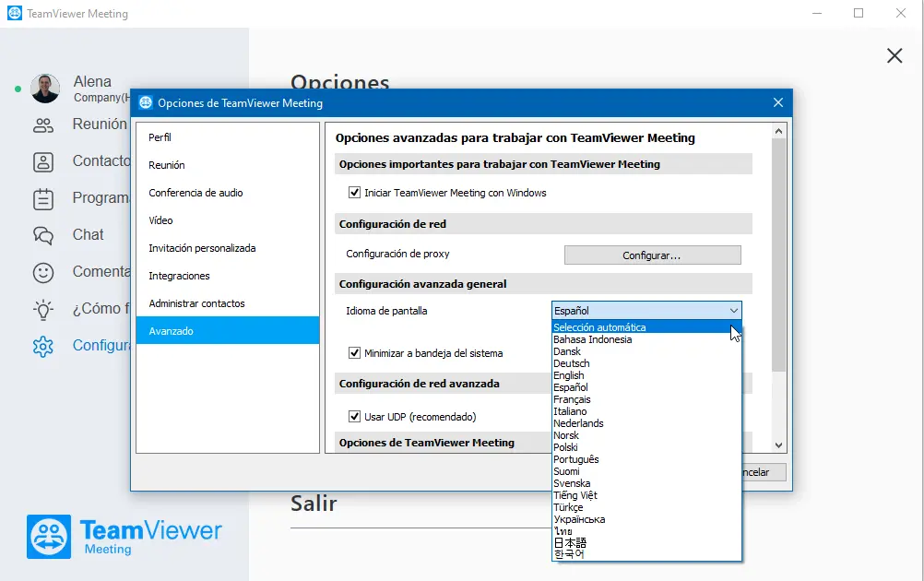Open Conferencia de audio category
The image size is (924, 581).
(228, 193)
